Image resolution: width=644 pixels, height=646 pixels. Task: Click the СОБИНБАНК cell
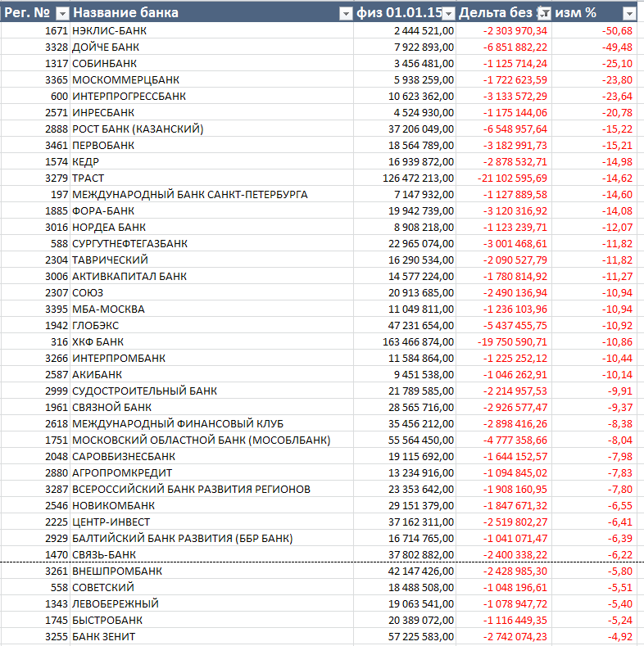coord(211,63)
